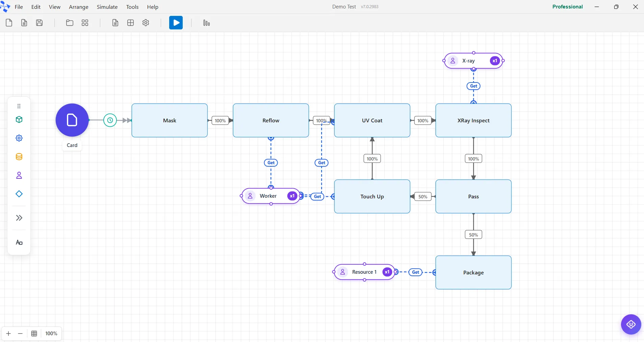
Task: Click the Get label below X-ray resource
Action: pyautogui.click(x=473, y=86)
